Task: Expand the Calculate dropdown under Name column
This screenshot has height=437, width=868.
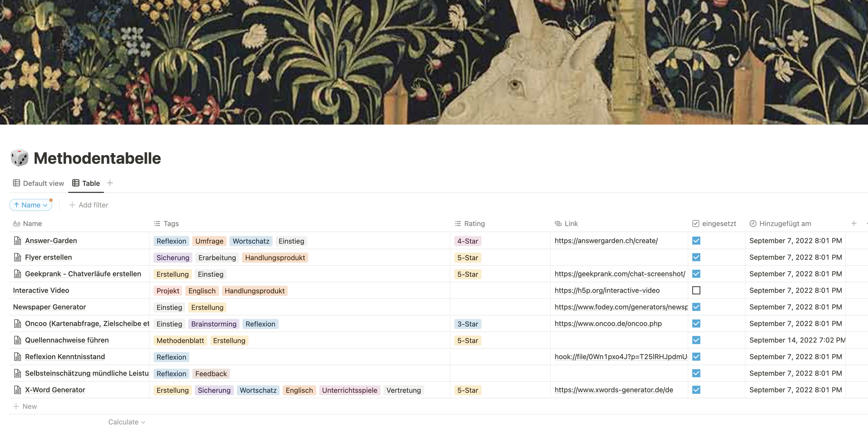Action: (x=126, y=422)
